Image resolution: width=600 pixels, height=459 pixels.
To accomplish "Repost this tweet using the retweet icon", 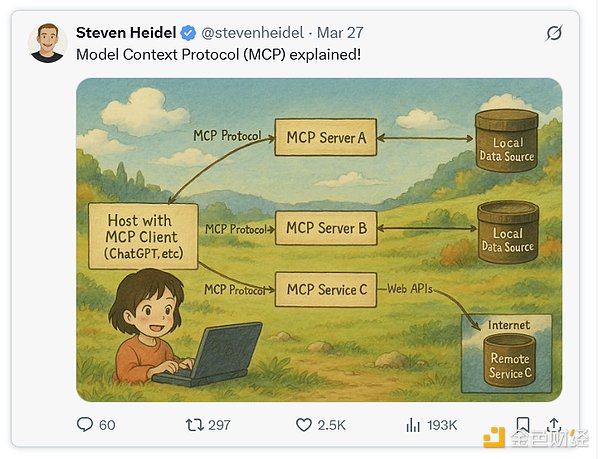I will coord(194,425).
